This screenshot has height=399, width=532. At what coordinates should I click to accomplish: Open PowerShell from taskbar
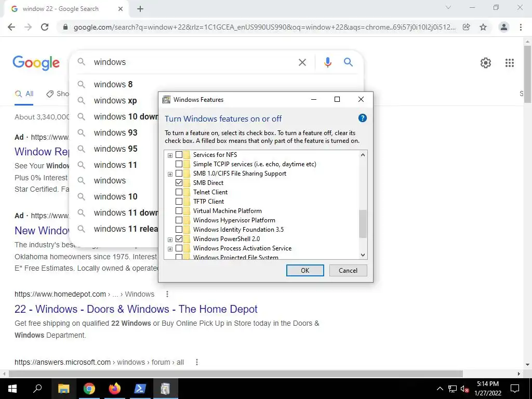(x=140, y=389)
